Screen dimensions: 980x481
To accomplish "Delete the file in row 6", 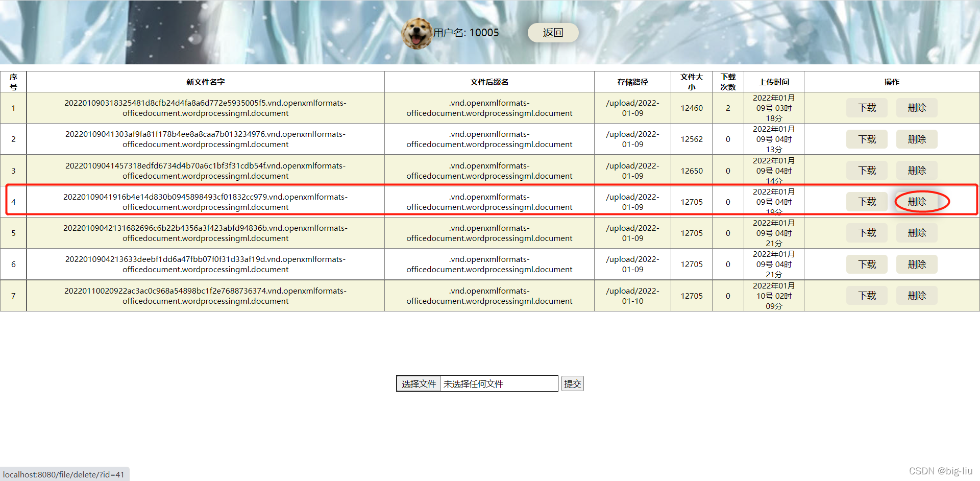I will pos(917,264).
